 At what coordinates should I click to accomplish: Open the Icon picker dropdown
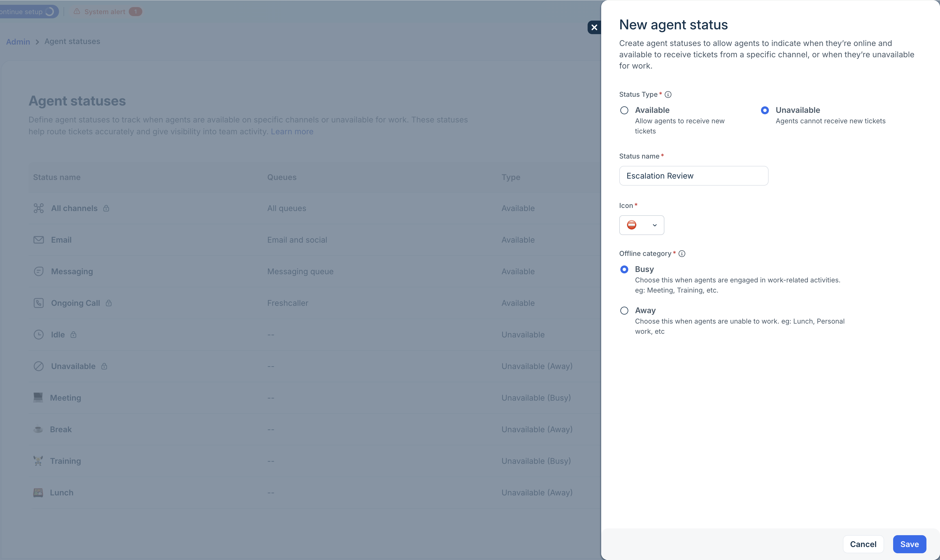click(x=641, y=225)
